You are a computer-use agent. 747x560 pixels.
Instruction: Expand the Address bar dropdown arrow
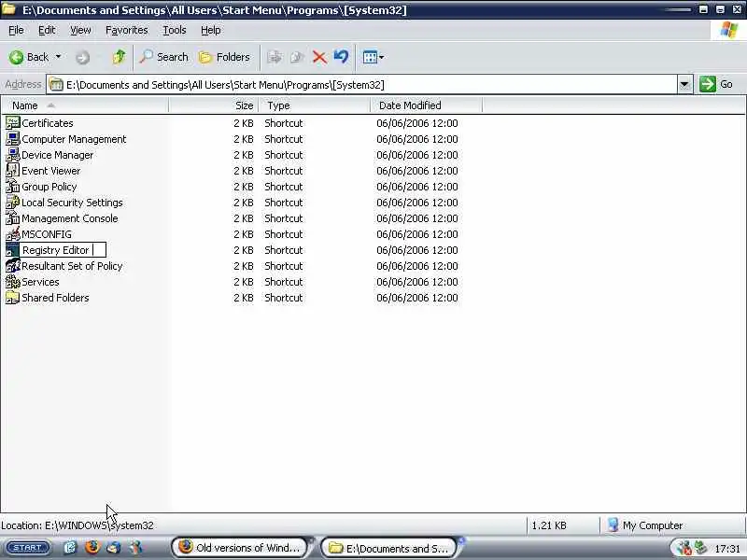(x=684, y=85)
